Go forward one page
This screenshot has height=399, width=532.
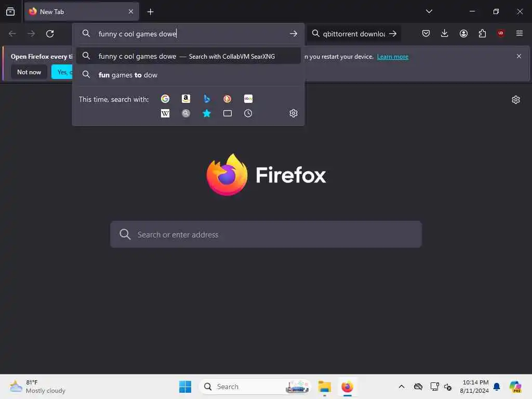pyautogui.click(x=31, y=34)
